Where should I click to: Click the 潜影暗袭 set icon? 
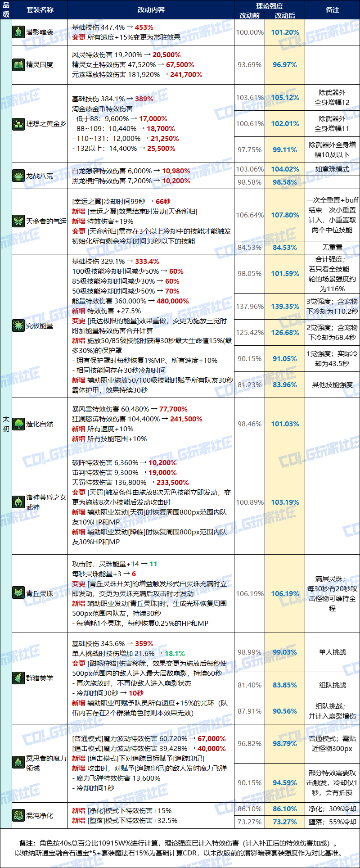tap(18, 32)
